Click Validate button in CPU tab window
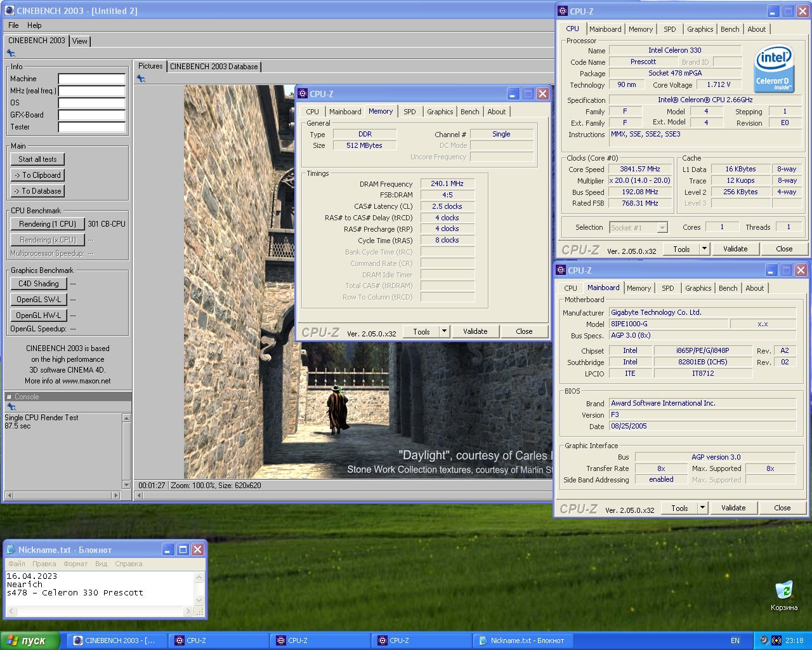 [735, 249]
